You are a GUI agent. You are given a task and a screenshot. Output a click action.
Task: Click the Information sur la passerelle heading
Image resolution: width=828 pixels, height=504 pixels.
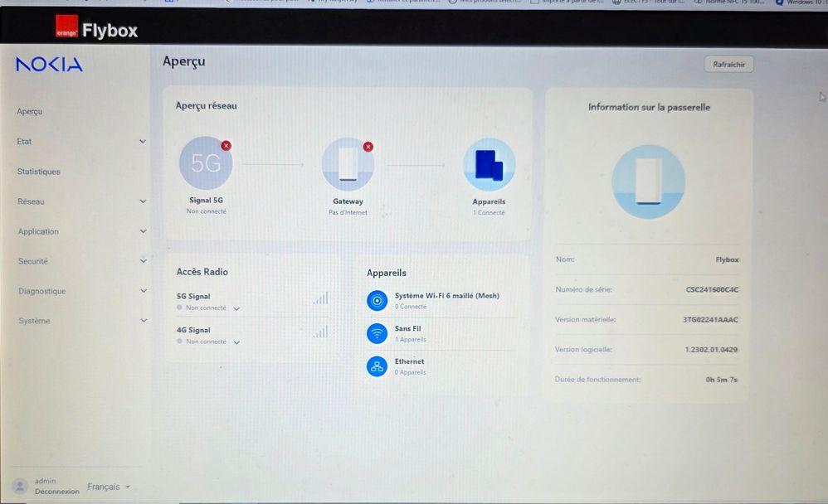tap(649, 107)
